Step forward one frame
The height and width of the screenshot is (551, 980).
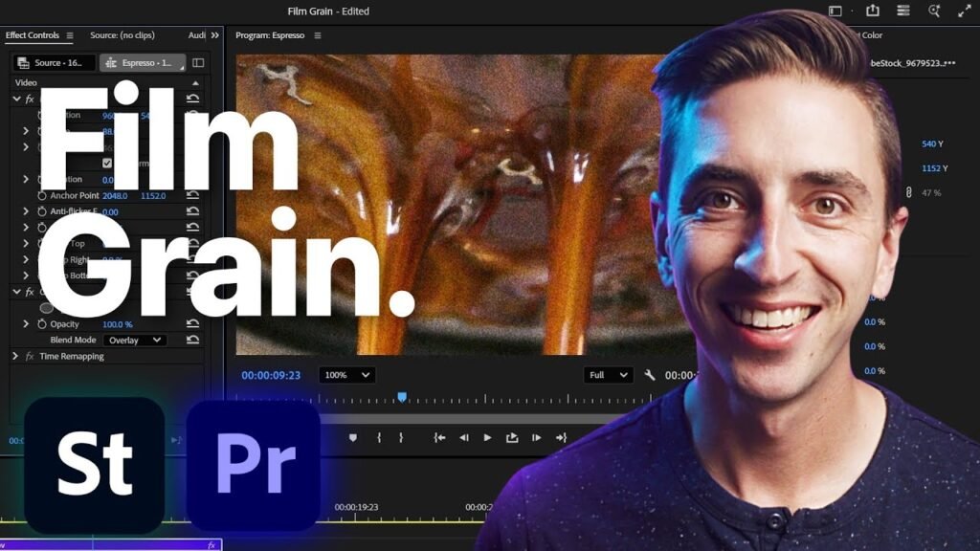point(536,438)
